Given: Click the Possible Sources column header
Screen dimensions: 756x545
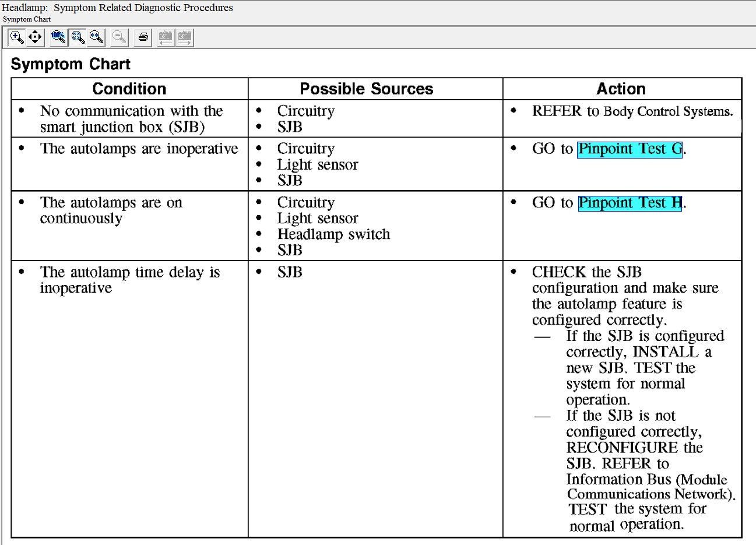Looking at the screenshot, I should pos(366,89).
